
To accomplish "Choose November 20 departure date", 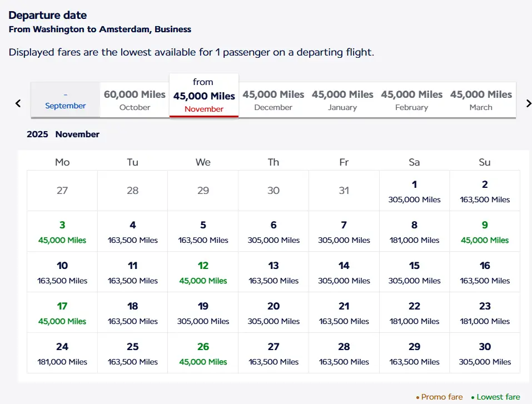I will 274,313.
